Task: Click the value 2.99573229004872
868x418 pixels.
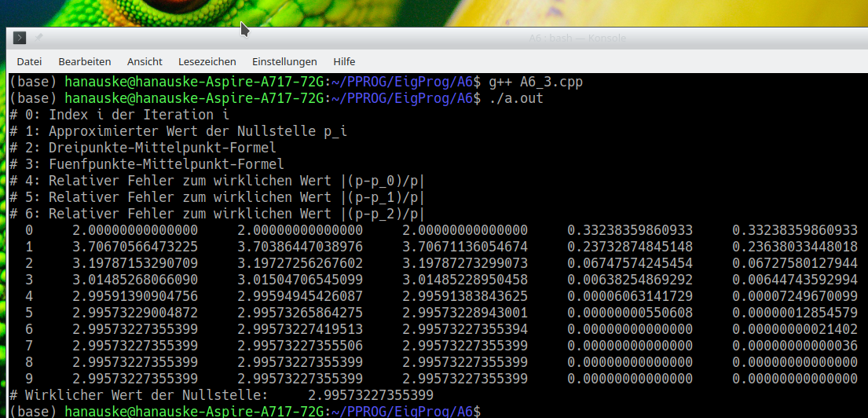Action: point(135,313)
